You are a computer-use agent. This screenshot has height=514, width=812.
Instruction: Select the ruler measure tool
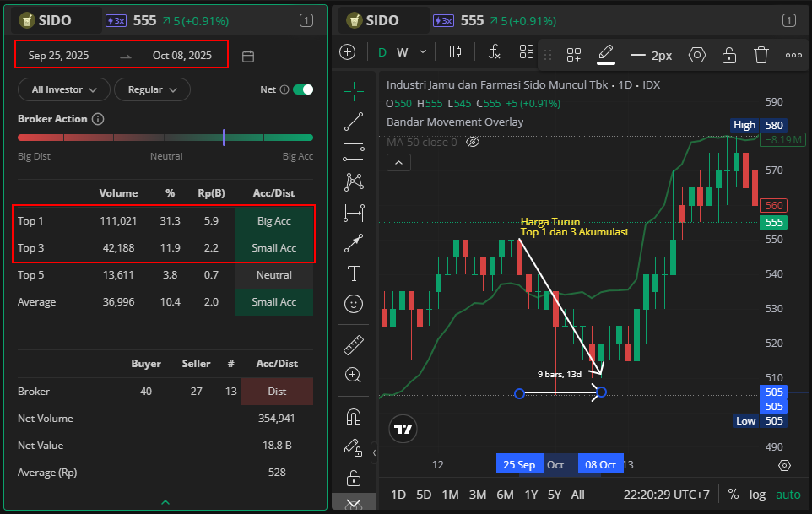pyautogui.click(x=354, y=345)
